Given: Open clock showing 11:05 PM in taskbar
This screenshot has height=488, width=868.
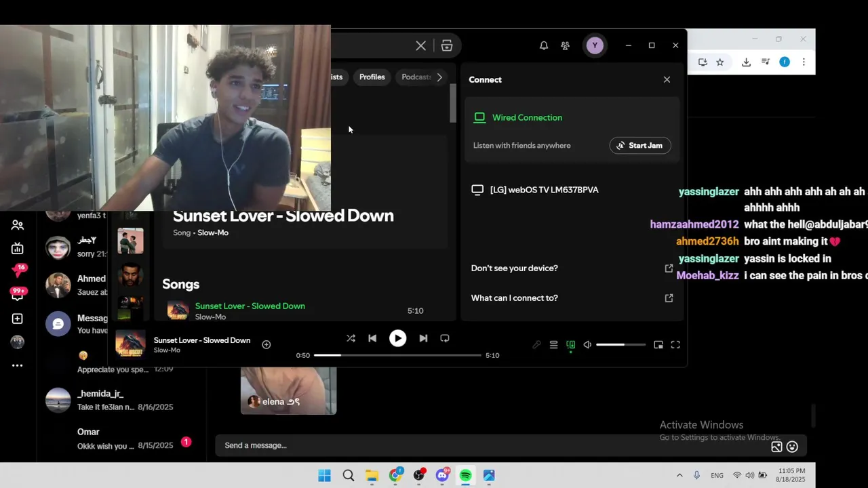Looking at the screenshot, I should pos(792,475).
